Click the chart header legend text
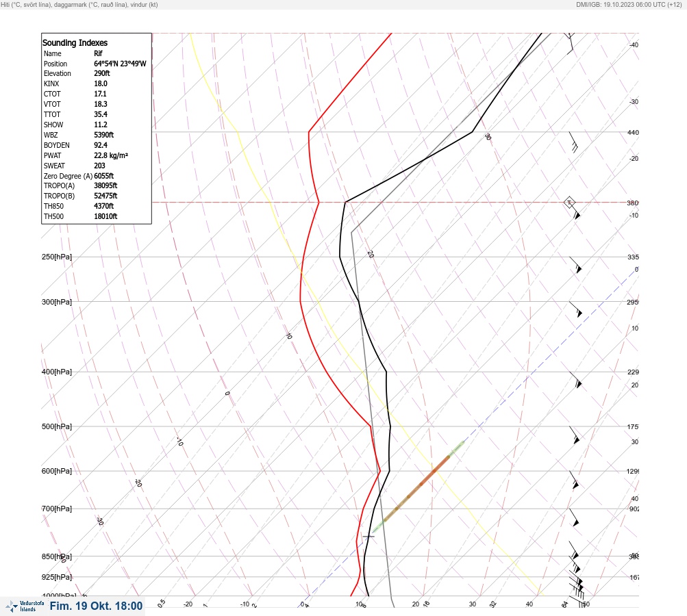This screenshot has height=616, width=687. tap(79, 5)
